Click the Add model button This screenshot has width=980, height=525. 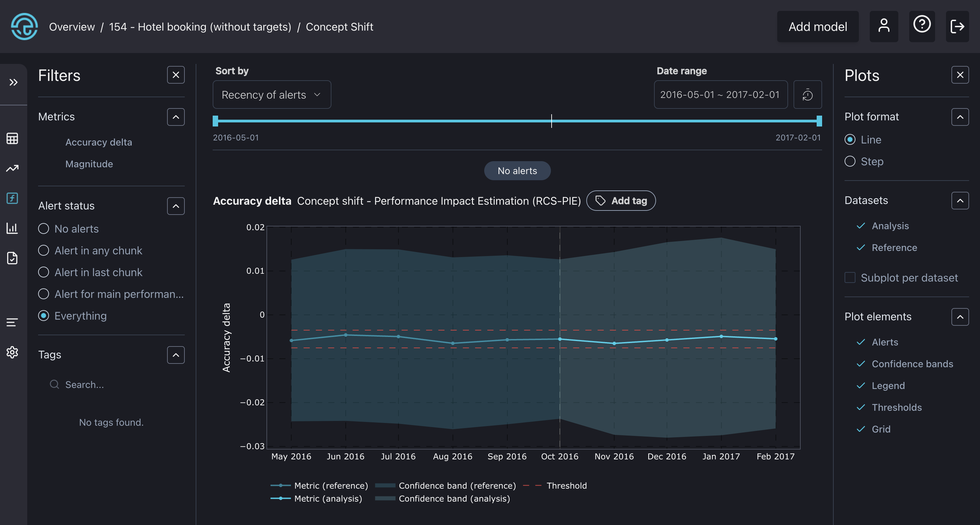pyautogui.click(x=818, y=27)
